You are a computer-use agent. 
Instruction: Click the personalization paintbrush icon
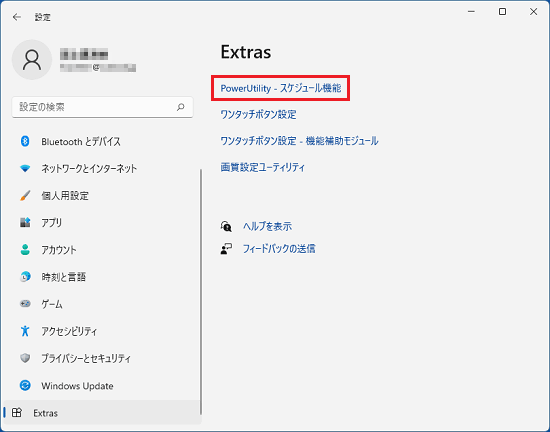[x=25, y=195]
